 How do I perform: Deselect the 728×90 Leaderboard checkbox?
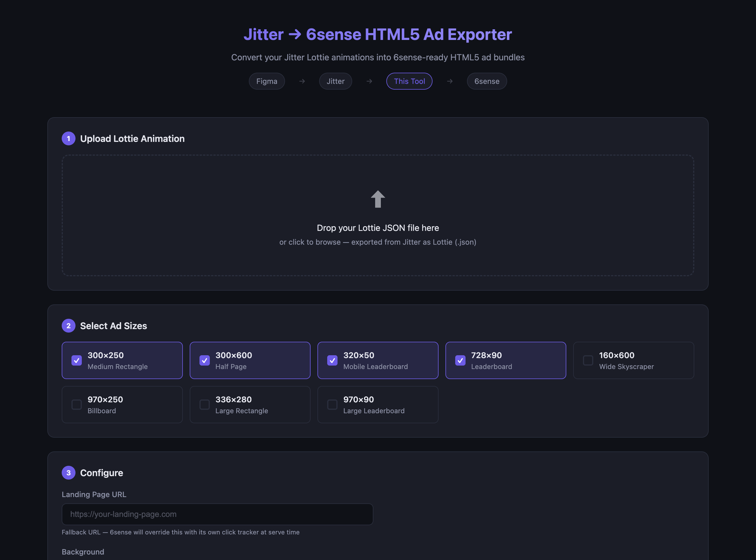pos(460,360)
